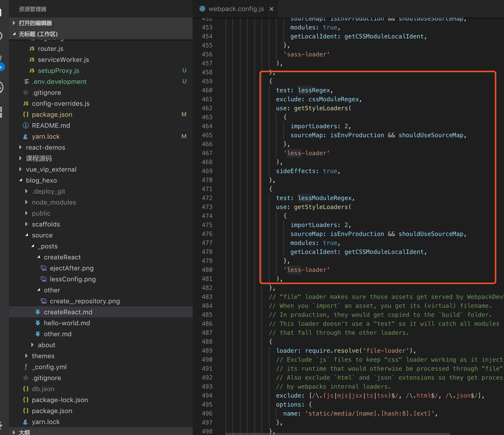Click braces icon of db.json
The image size is (504, 435).
[26, 389]
